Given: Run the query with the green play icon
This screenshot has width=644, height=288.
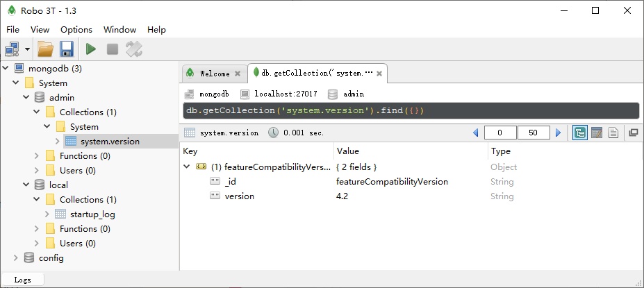Looking at the screenshot, I should point(91,49).
